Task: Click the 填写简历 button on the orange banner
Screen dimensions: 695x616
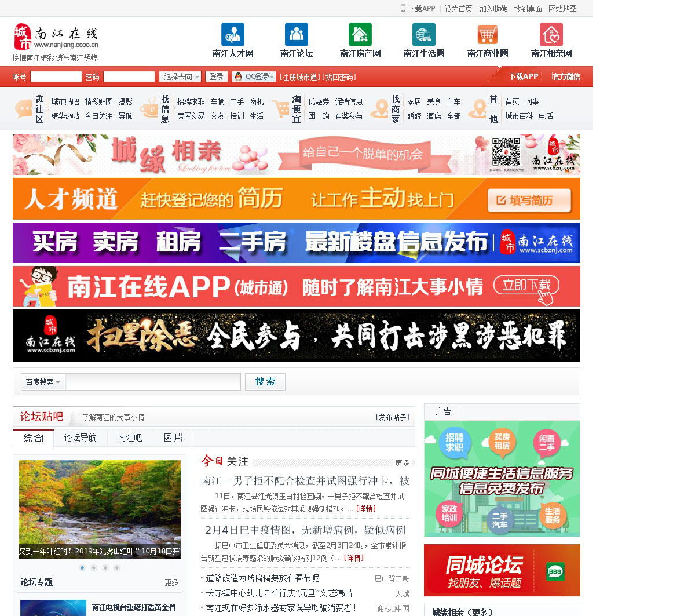Action: tap(529, 201)
